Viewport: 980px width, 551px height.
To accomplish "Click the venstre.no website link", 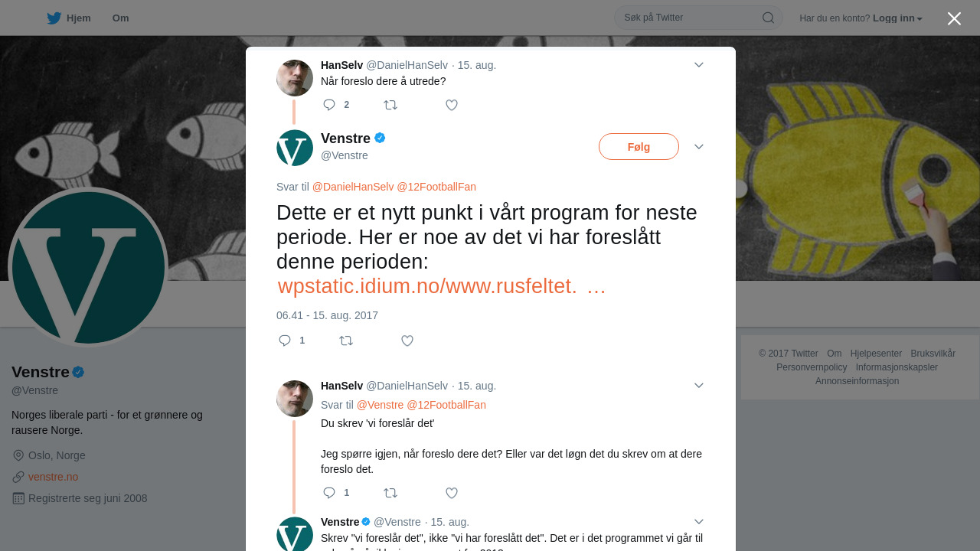I will 53,477.
